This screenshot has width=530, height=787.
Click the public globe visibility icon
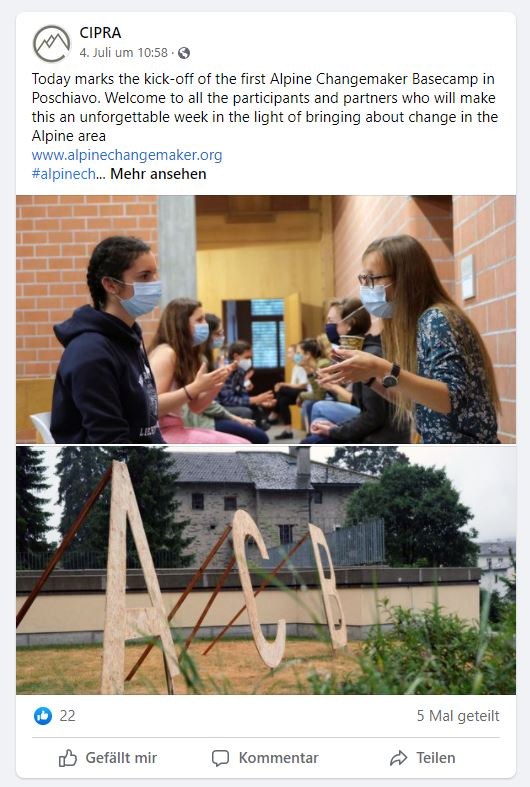[x=184, y=53]
